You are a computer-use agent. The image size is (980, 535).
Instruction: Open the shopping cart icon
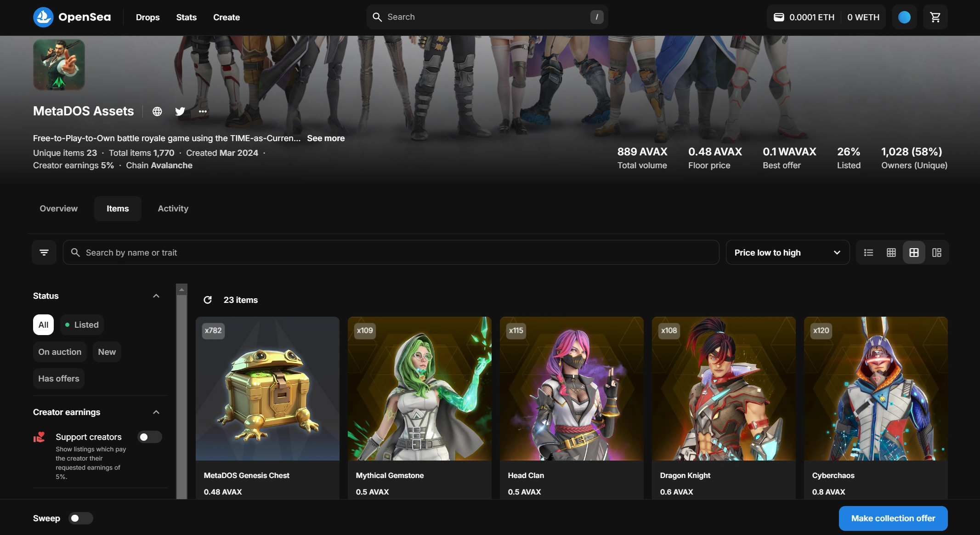pyautogui.click(x=935, y=17)
